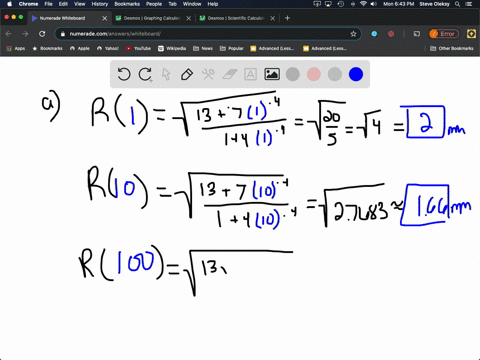This screenshot has width=480, height=360.
Task: Open the Edit menu
Action: pyautogui.click(x=63, y=4)
